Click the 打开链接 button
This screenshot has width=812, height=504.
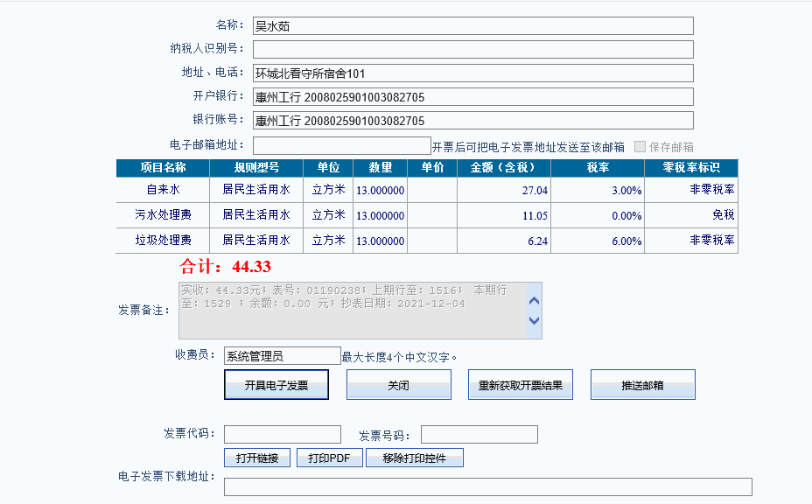click(257, 458)
